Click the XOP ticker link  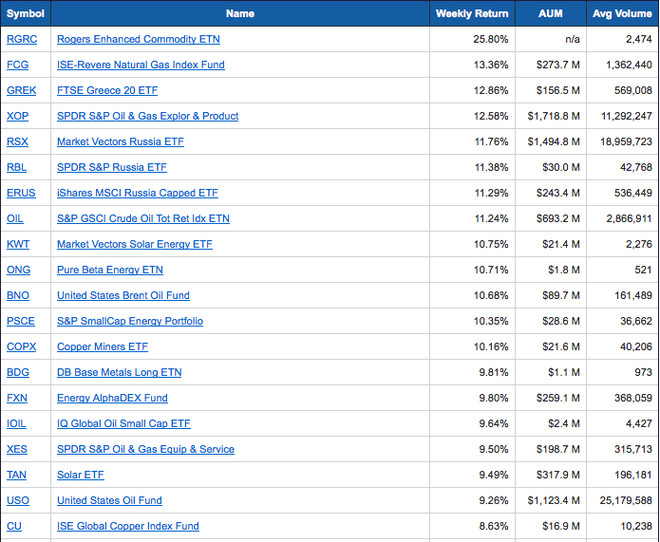pyautogui.click(x=18, y=116)
